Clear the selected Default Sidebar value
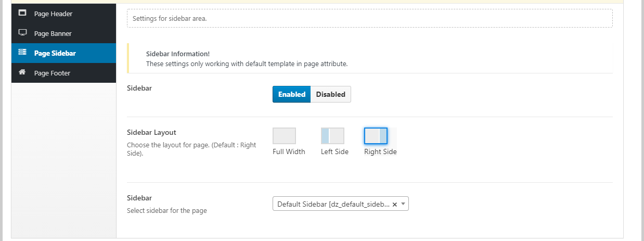644x241 pixels. coord(394,205)
